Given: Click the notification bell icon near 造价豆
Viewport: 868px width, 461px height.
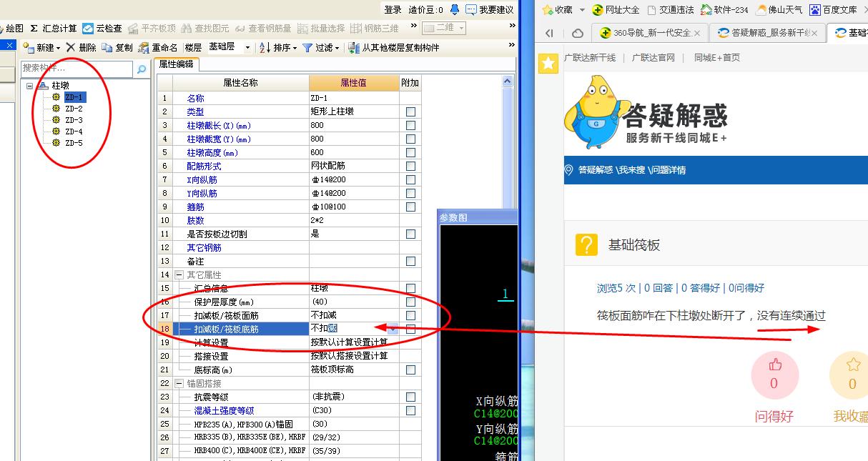Looking at the screenshot, I should (454, 9).
